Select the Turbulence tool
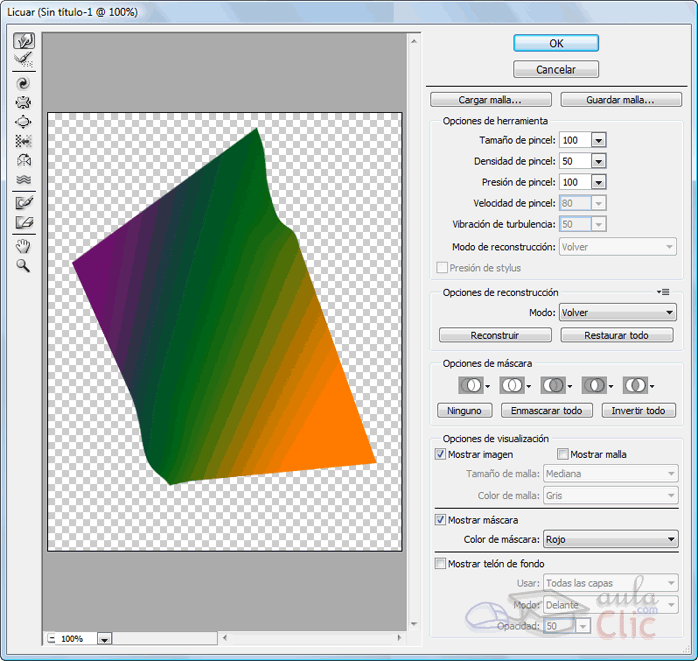This screenshot has height=661, width=698. click(24, 179)
